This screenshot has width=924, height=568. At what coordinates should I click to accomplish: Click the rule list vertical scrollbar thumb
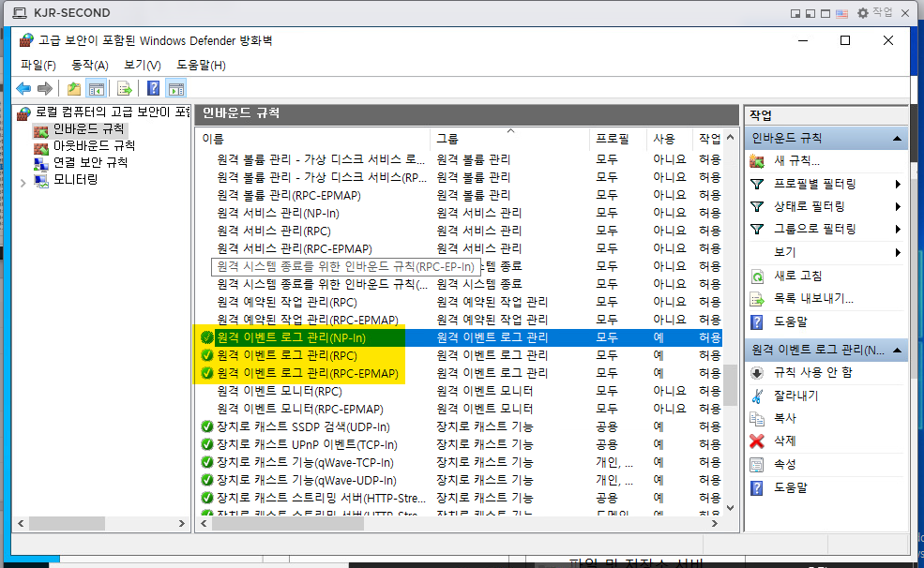click(730, 385)
